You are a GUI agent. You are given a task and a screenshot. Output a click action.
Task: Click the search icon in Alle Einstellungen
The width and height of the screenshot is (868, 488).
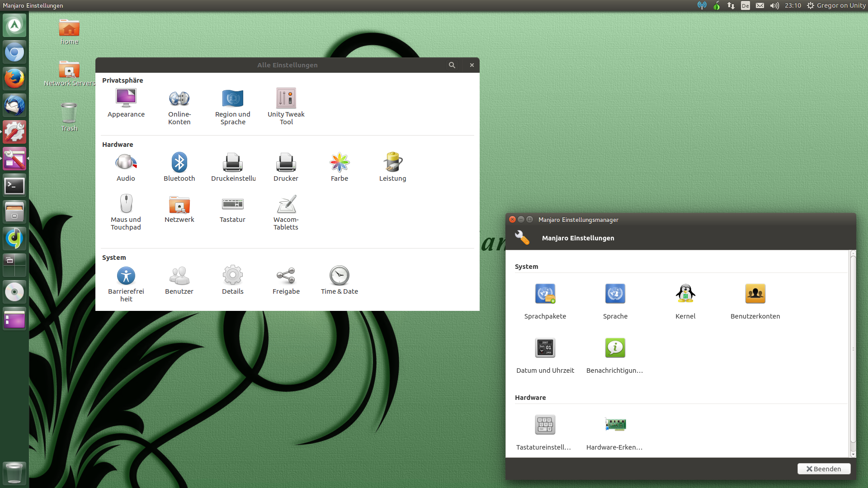(x=452, y=65)
